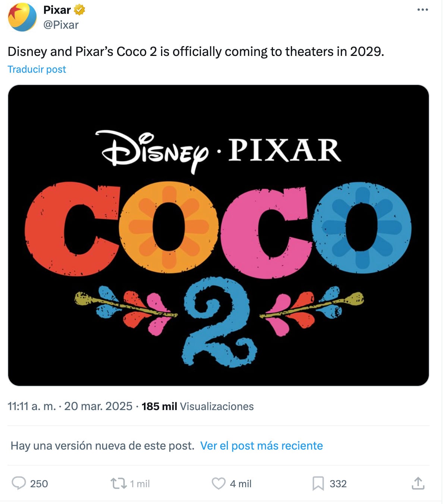Open Ver el post más reciente link

tap(261, 445)
